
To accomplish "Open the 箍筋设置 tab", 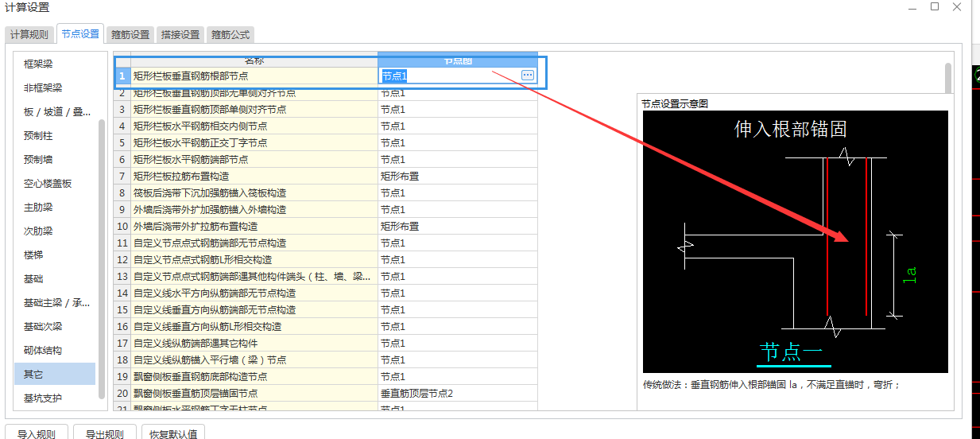I will click(130, 34).
